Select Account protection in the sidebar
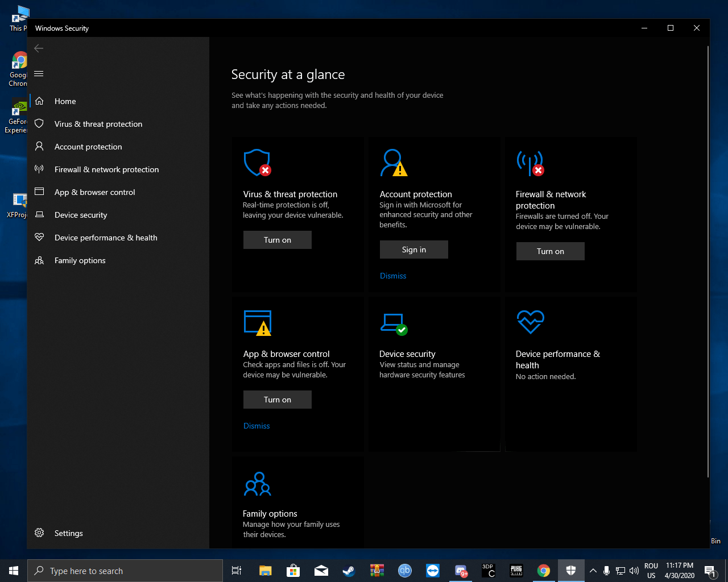The width and height of the screenshot is (728, 582). [119, 147]
